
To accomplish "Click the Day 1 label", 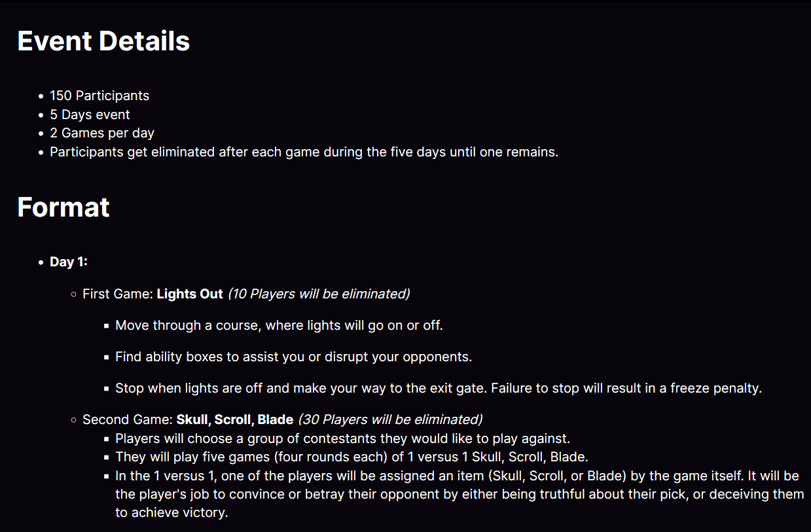I will [69, 262].
